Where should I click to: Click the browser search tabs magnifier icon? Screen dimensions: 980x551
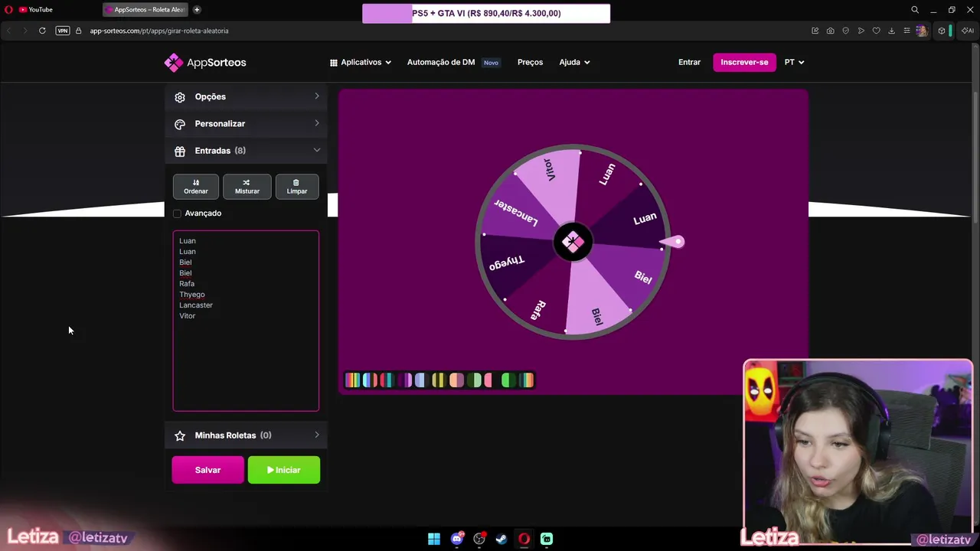click(915, 10)
